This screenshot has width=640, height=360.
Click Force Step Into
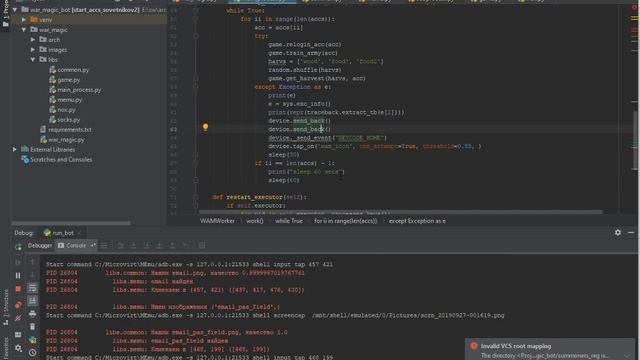coord(160,245)
